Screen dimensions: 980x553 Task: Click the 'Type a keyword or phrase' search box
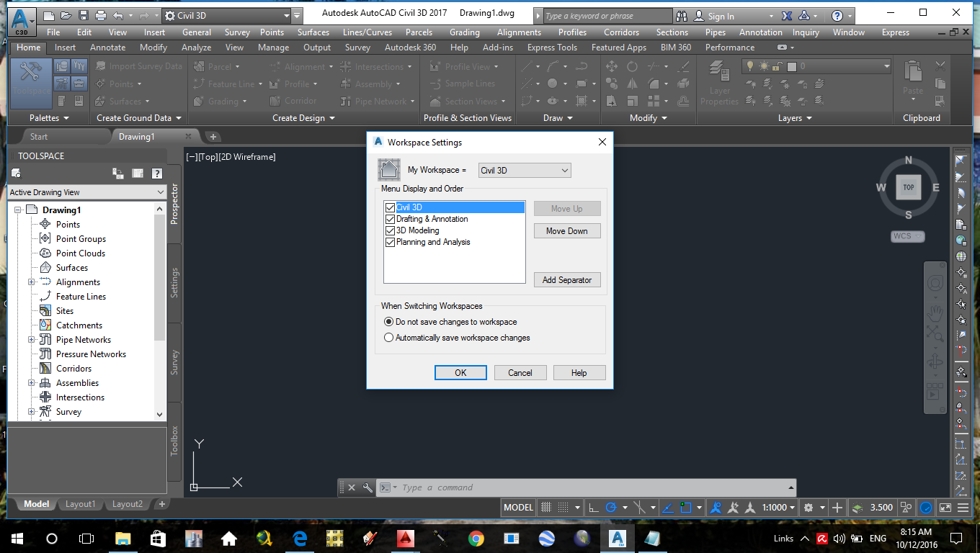[607, 16]
